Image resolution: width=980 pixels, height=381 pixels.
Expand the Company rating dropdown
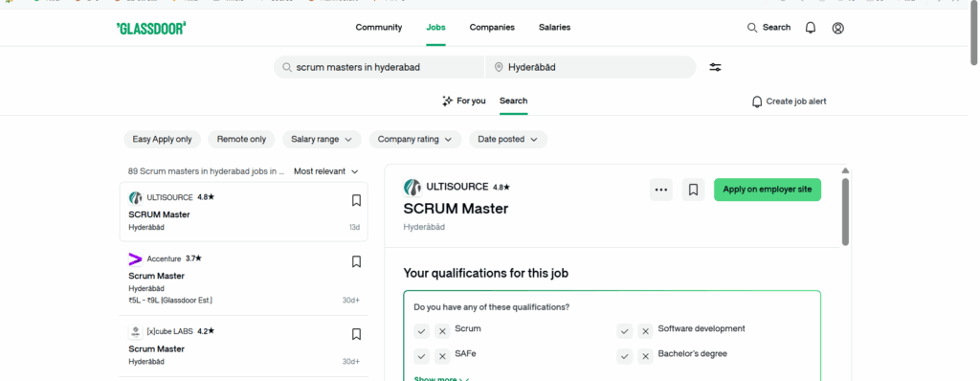[x=415, y=140]
